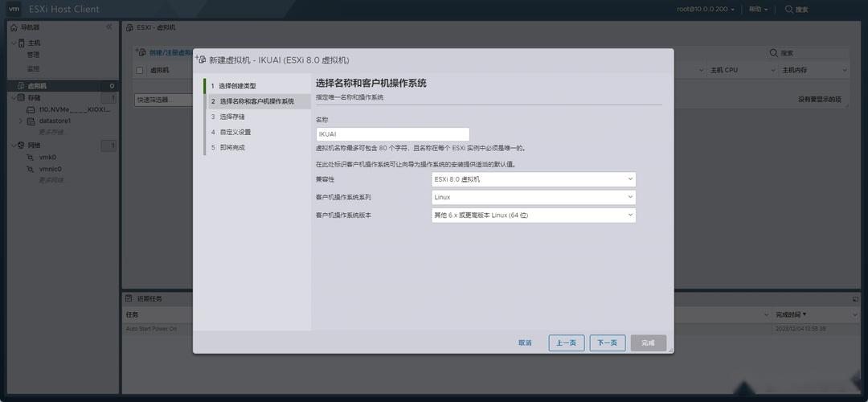Collapse navigator with double-chevron icon
Viewport: 868px width, 402px height.
(109, 27)
